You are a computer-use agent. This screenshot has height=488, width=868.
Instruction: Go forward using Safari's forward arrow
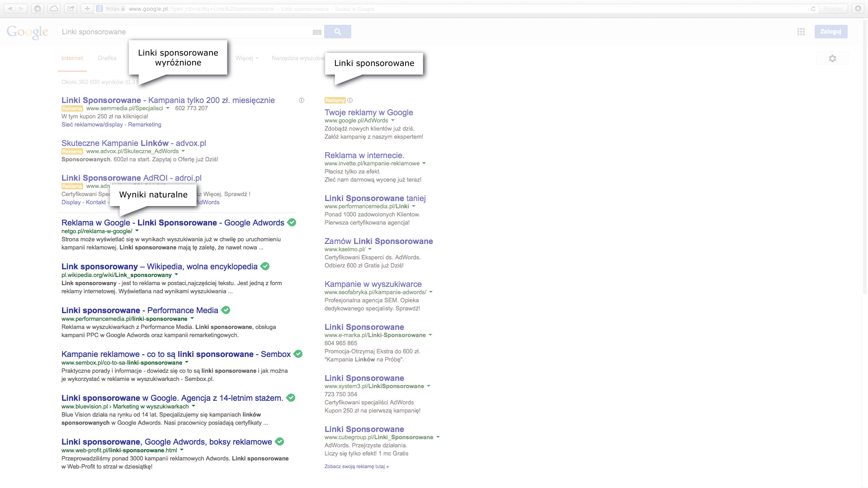click(22, 9)
